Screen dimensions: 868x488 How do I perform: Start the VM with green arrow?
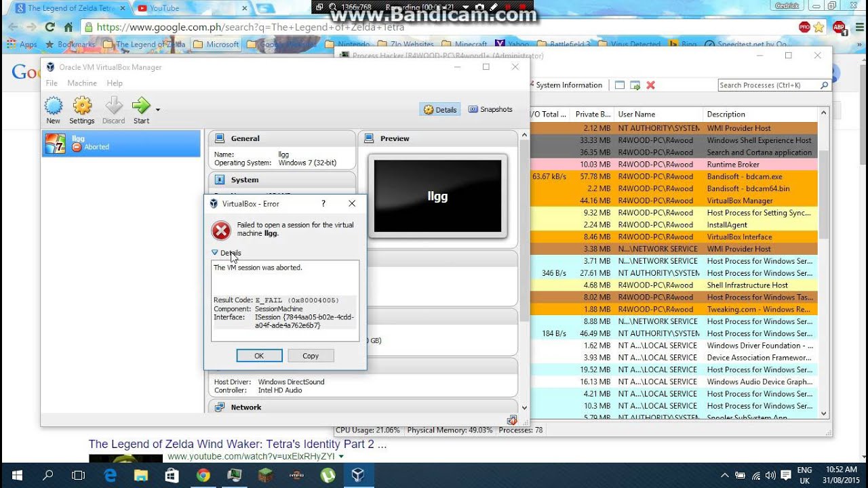[141, 109]
